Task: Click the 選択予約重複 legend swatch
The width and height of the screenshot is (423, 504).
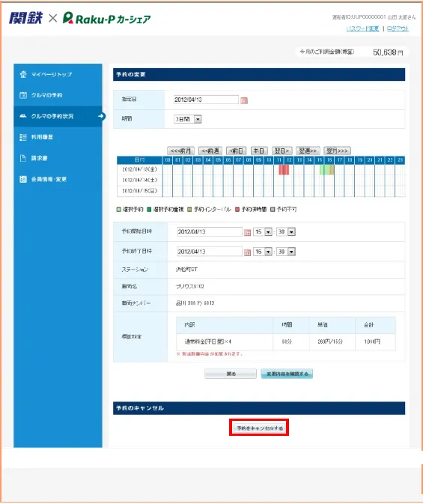Action: click(x=149, y=210)
